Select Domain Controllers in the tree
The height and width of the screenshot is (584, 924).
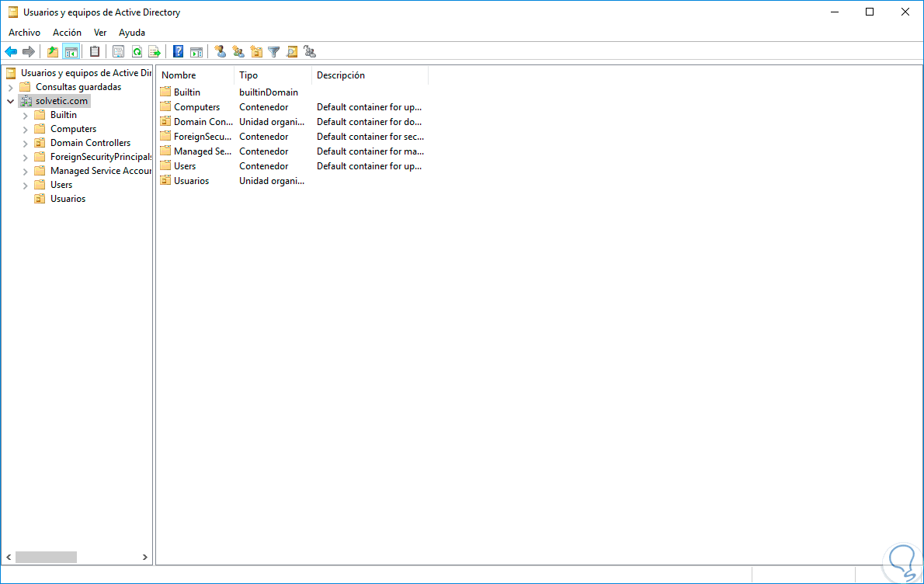point(90,143)
